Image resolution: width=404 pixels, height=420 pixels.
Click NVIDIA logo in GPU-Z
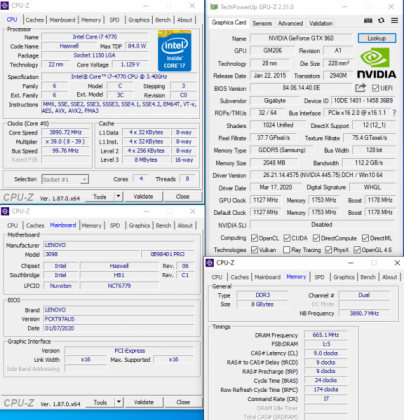377,63
